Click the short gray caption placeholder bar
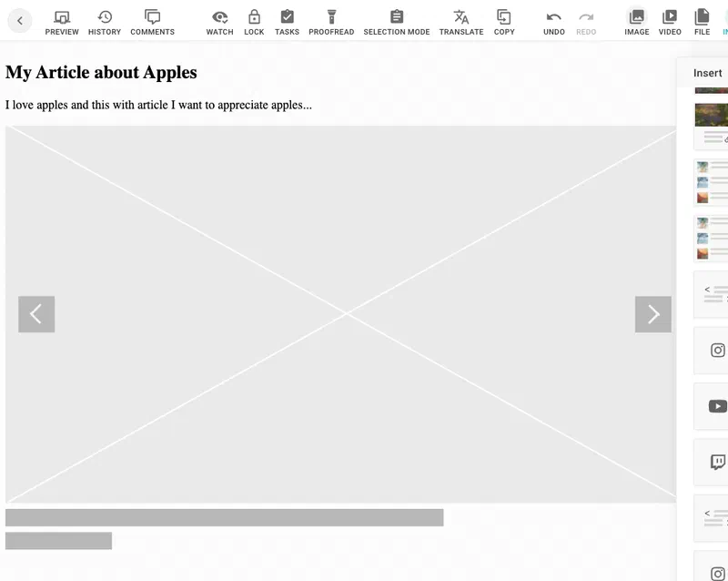 click(58, 541)
